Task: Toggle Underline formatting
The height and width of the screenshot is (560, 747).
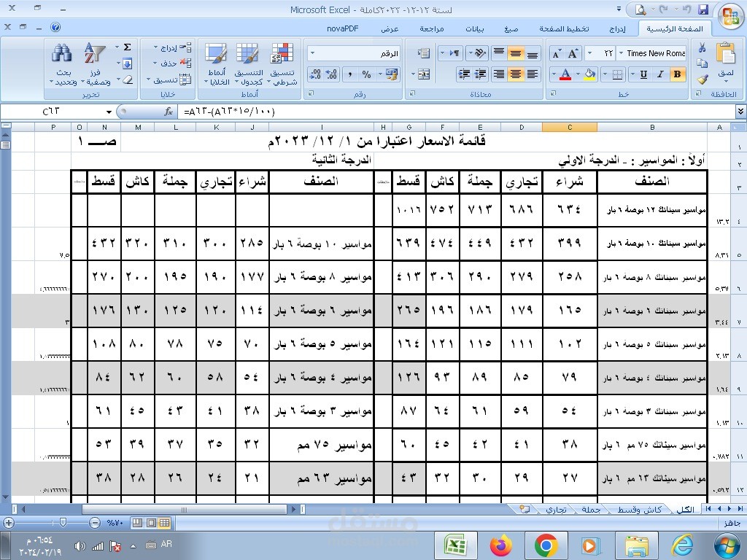Action: (643, 74)
